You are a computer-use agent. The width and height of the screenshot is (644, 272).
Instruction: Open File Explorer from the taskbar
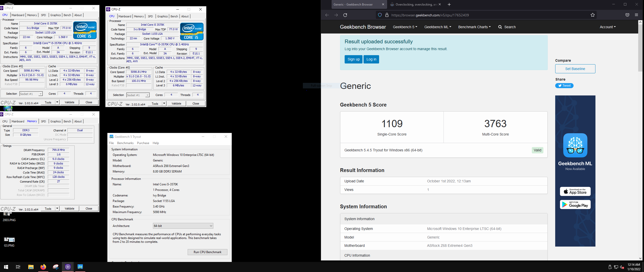pyautogui.click(x=31, y=267)
